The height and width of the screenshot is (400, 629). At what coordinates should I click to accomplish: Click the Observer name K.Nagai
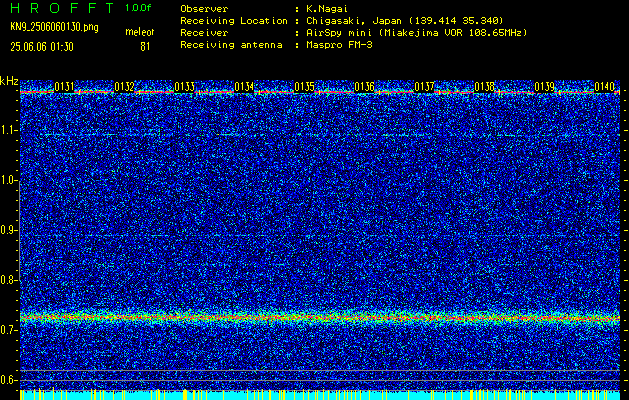[329, 9]
